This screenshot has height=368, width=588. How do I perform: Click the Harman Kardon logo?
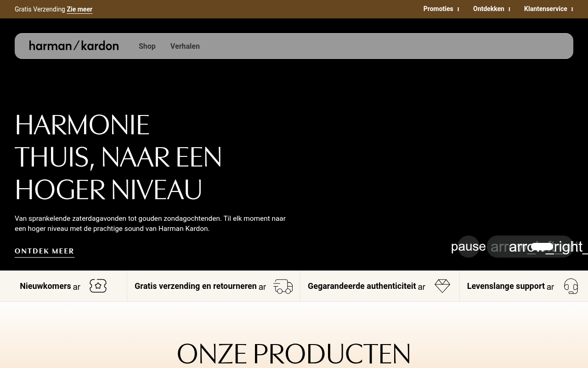(x=74, y=46)
